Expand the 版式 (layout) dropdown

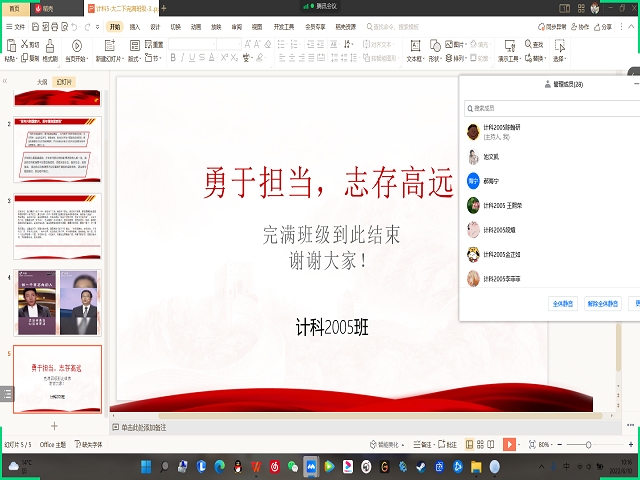[x=134, y=58]
